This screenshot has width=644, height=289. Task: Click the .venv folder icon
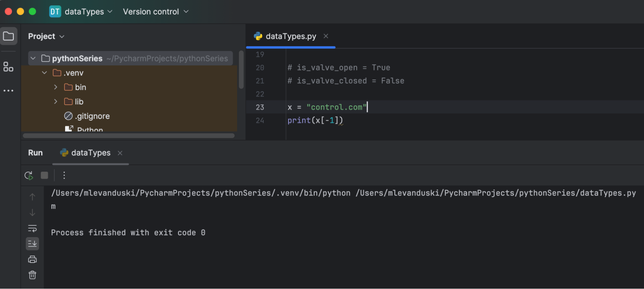57,73
